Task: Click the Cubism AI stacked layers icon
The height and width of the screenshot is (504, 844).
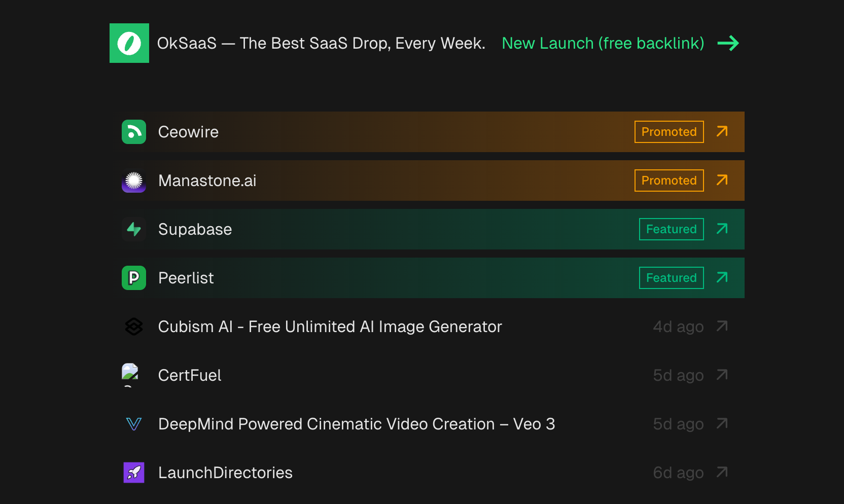Action: tap(134, 327)
